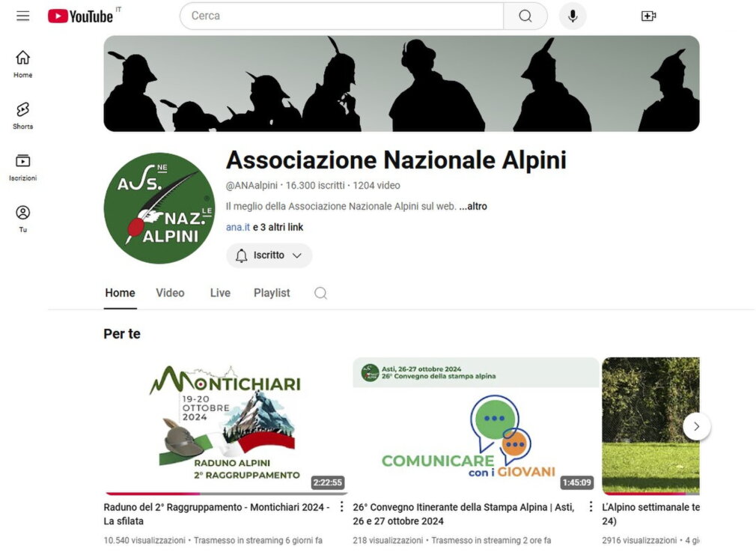Viewport: 756px width, 558px height.
Task: Go to YouTube home via logo
Action: coord(81,16)
